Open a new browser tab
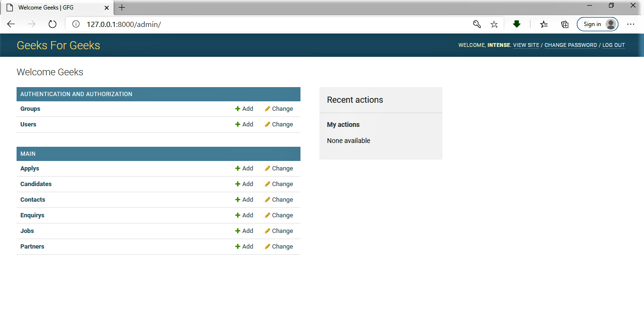 point(122,8)
